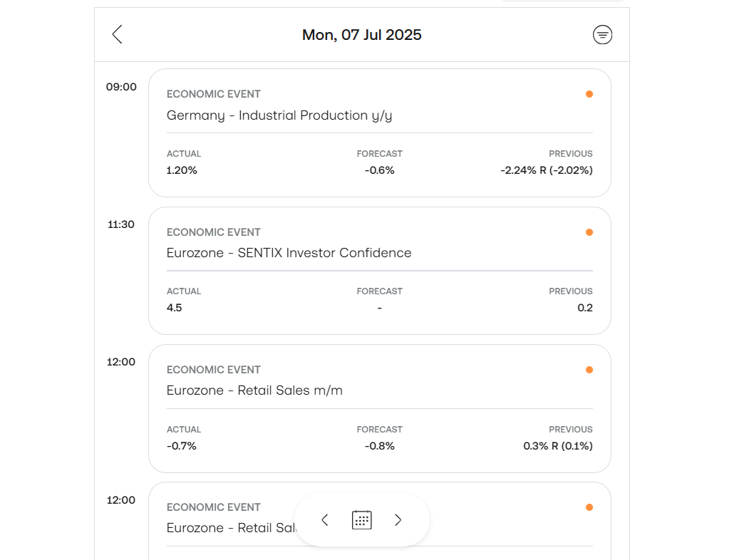Click the back arrow beside the date header
The width and height of the screenshot is (734, 560).
(117, 35)
